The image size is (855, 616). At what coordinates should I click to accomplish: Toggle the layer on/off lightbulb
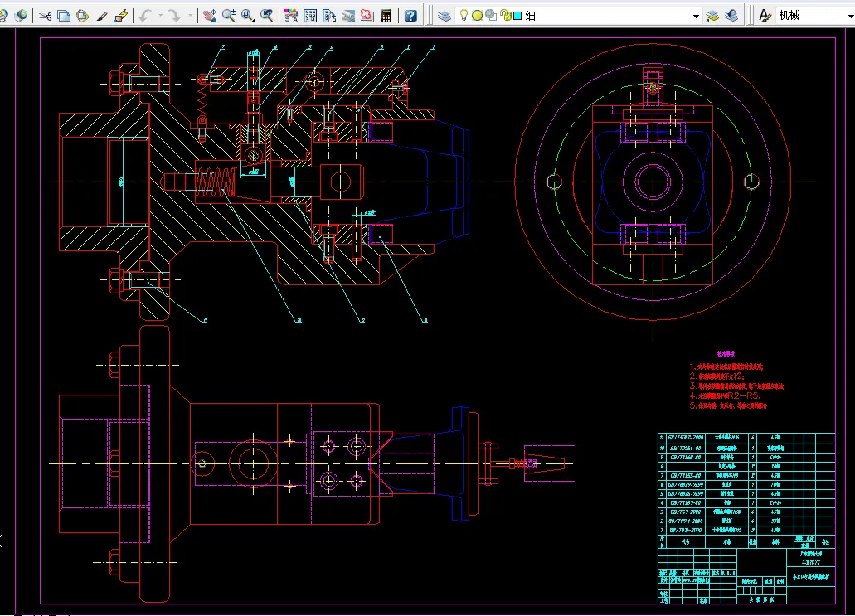click(x=464, y=16)
